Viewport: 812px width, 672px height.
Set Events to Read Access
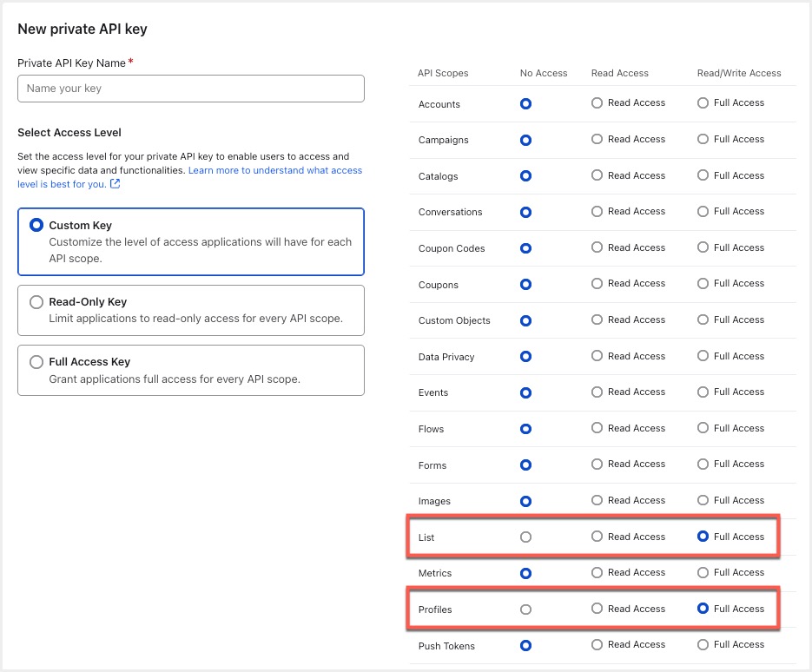(x=597, y=392)
